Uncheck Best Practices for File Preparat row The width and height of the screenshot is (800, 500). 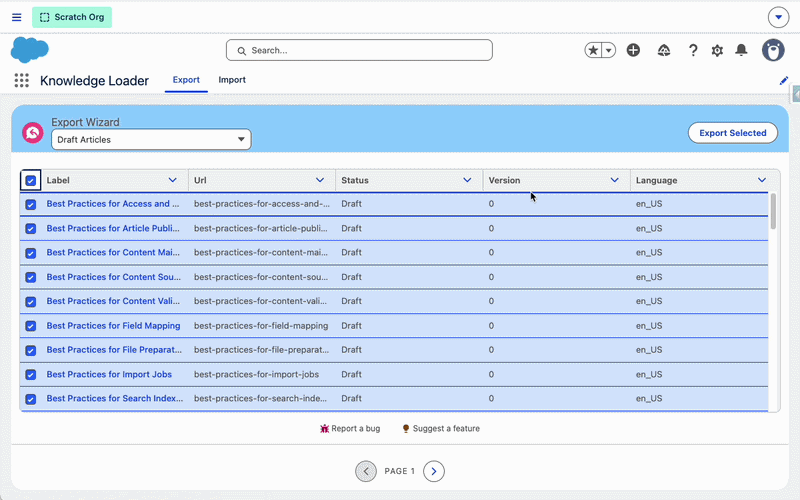pyautogui.click(x=31, y=350)
